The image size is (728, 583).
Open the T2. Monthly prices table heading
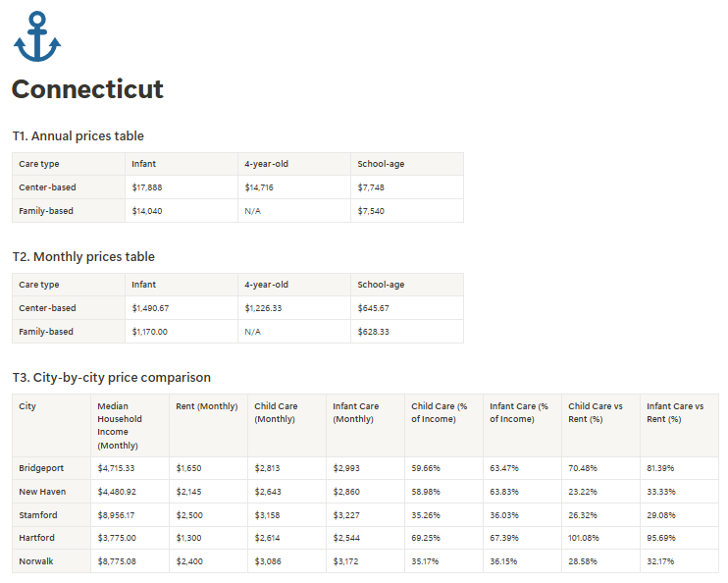pos(83,256)
